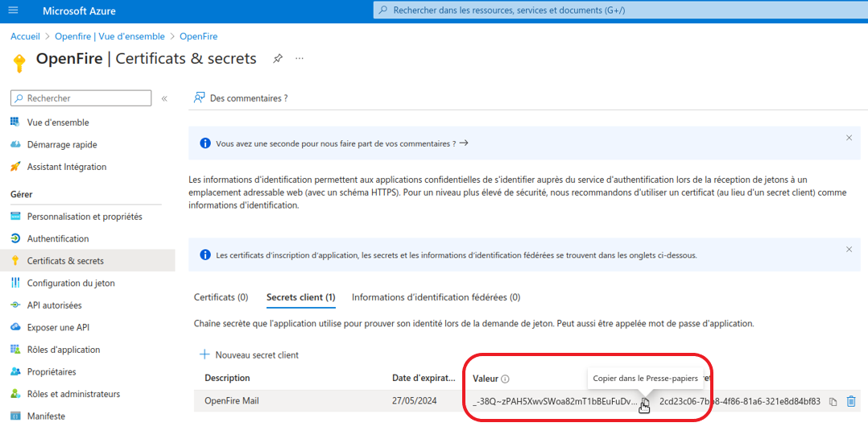The height and width of the screenshot is (431, 868).
Task: Dismiss the certificates info banner
Action: (x=849, y=250)
